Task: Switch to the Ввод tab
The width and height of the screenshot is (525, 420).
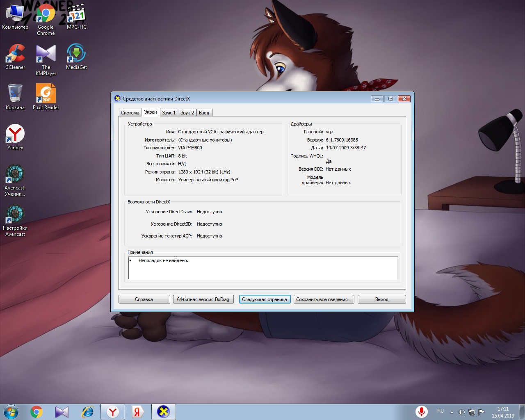Action: tap(204, 113)
